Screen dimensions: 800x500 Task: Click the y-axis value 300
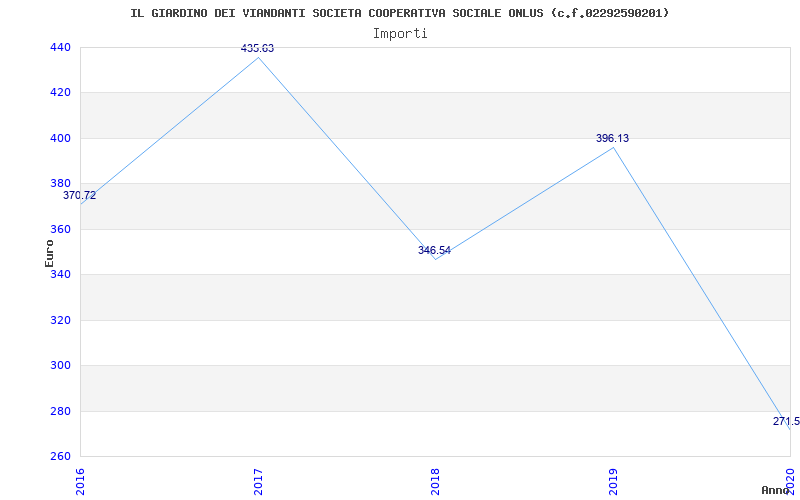pos(60,366)
